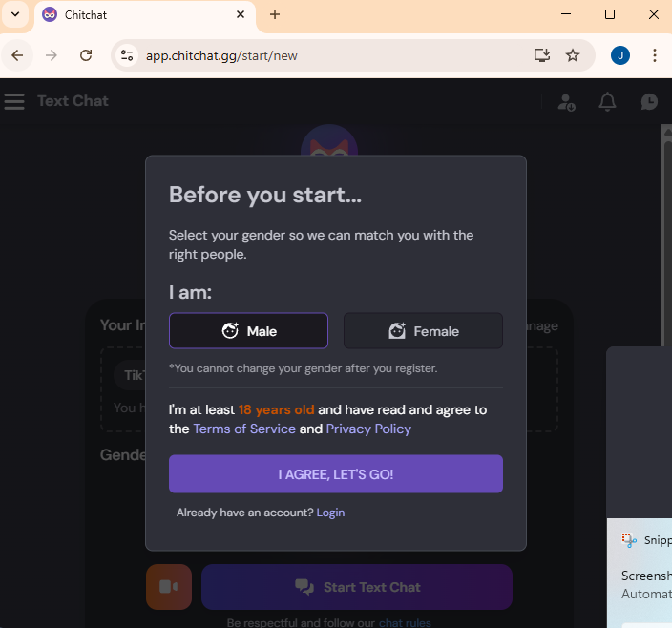Click the orange 18 years old text
The image size is (672, 628).
(277, 410)
